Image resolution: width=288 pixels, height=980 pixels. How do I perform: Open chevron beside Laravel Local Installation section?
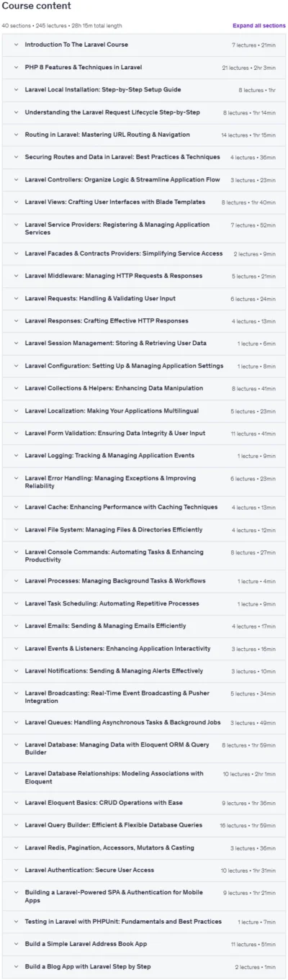(x=16, y=90)
